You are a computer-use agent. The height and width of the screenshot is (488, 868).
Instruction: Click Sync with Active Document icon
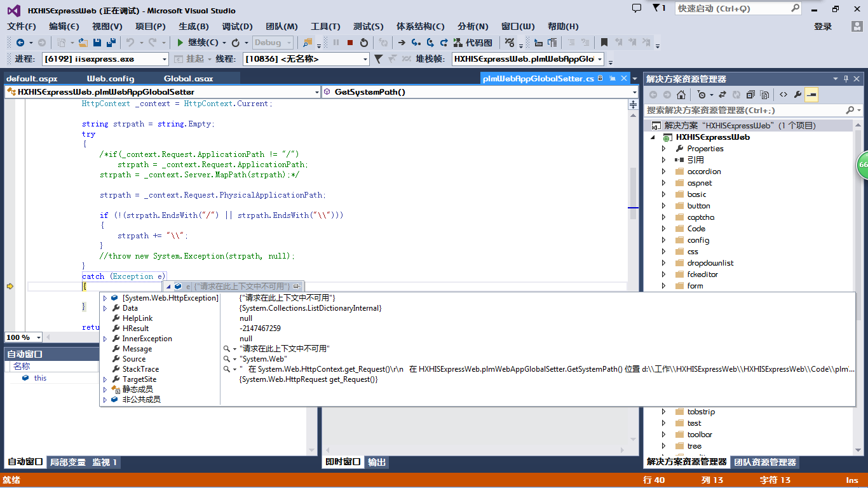pos(722,95)
